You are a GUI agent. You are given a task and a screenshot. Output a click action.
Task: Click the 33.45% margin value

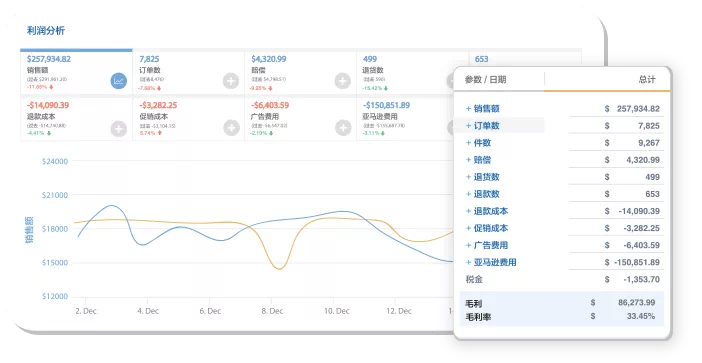point(641,316)
